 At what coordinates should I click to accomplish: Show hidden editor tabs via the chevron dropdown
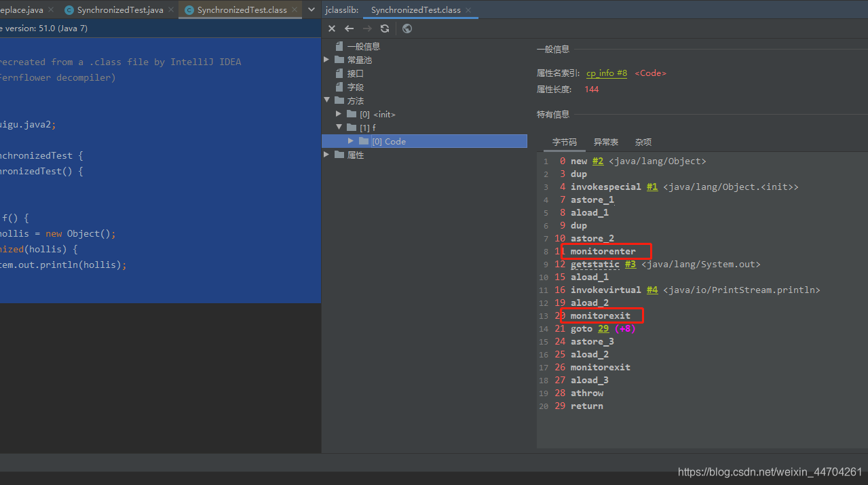point(312,10)
